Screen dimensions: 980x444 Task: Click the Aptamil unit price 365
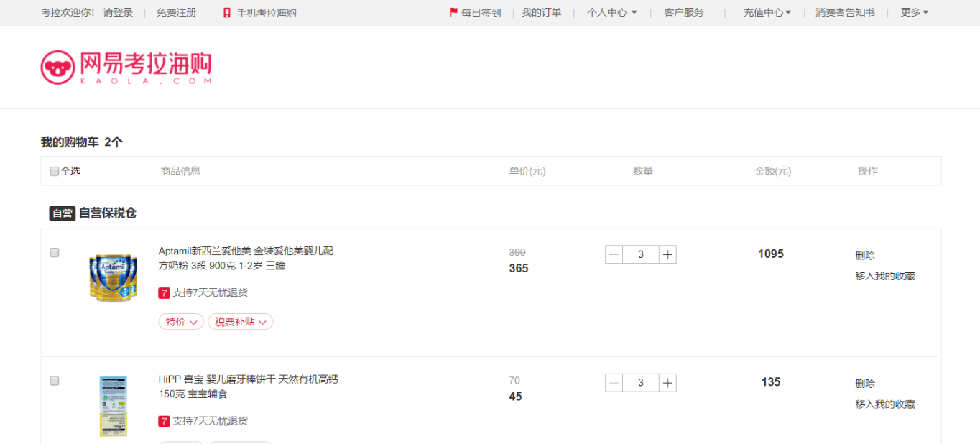click(x=519, y=269)
